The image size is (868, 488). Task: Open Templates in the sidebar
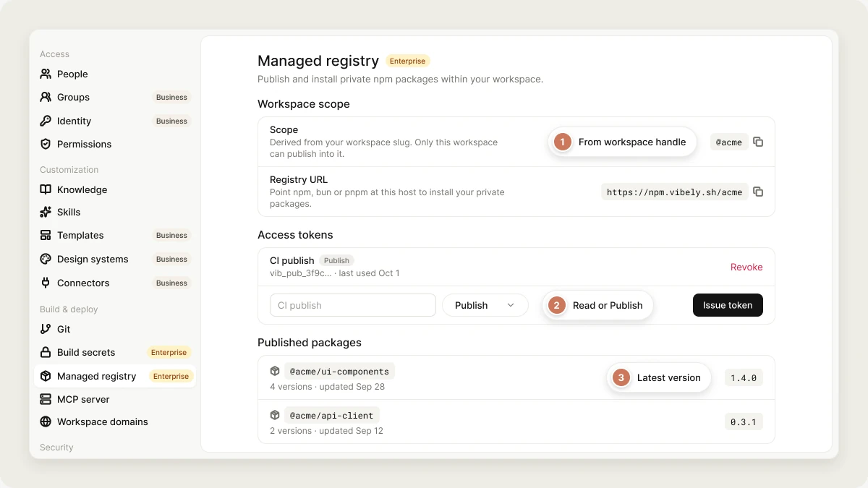(114, 235)
